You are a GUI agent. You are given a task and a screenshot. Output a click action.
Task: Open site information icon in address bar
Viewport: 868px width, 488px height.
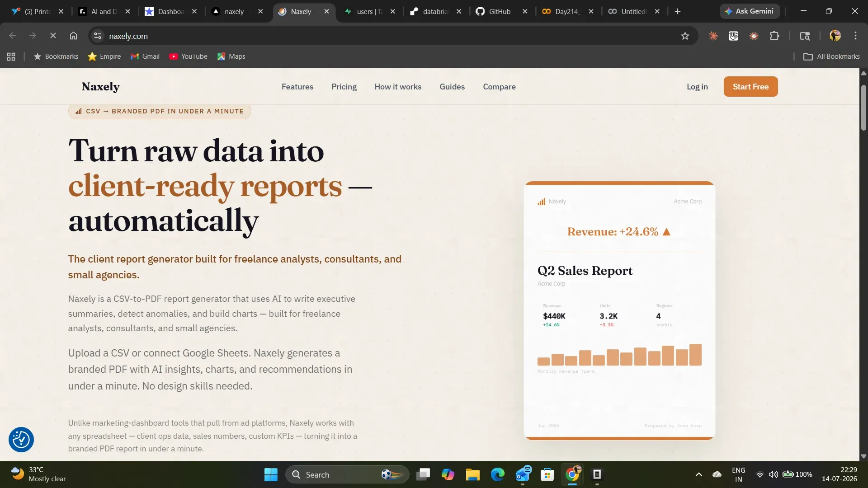[x=98, y=36]
